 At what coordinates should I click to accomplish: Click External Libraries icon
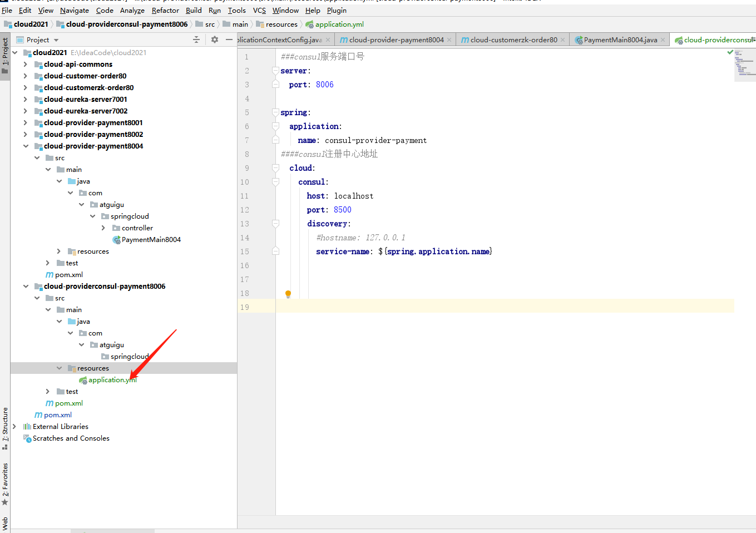point(27,426)
